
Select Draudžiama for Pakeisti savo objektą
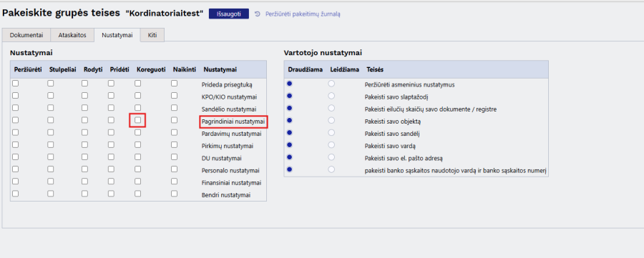pyautogui.click(x=290, y=121)
